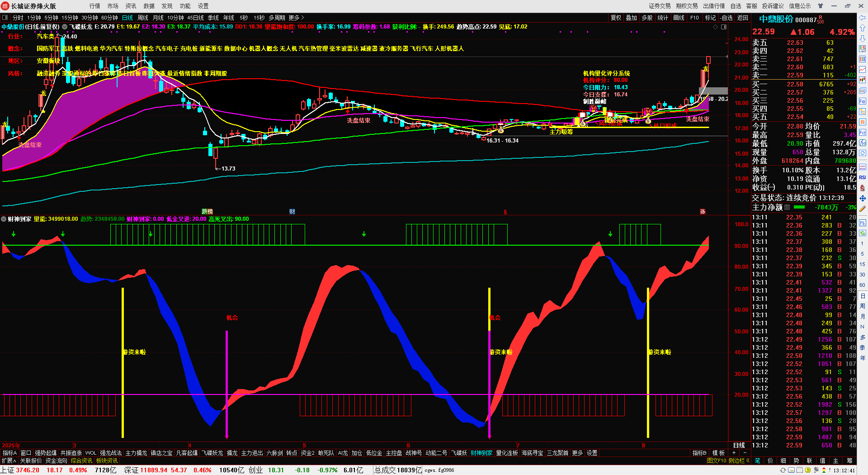Click the diamond icon at chart top right

coord(715,27)
